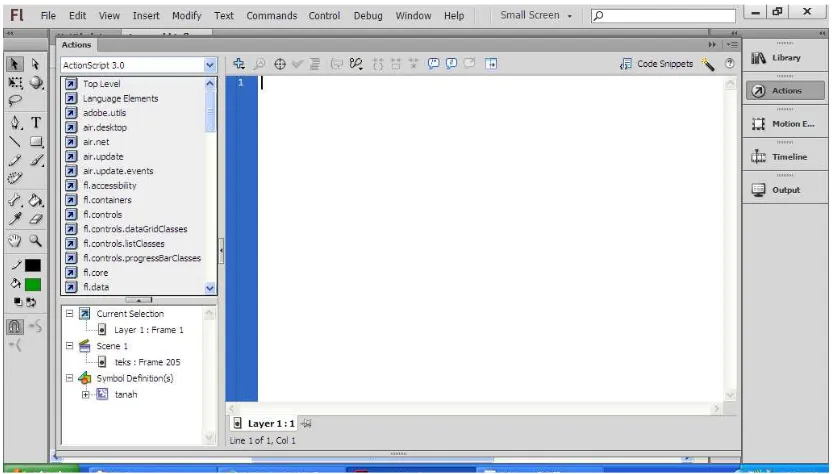Click Insert a target path icon
832x474 pixels.
pyautogui.click(x=280, y=64)
